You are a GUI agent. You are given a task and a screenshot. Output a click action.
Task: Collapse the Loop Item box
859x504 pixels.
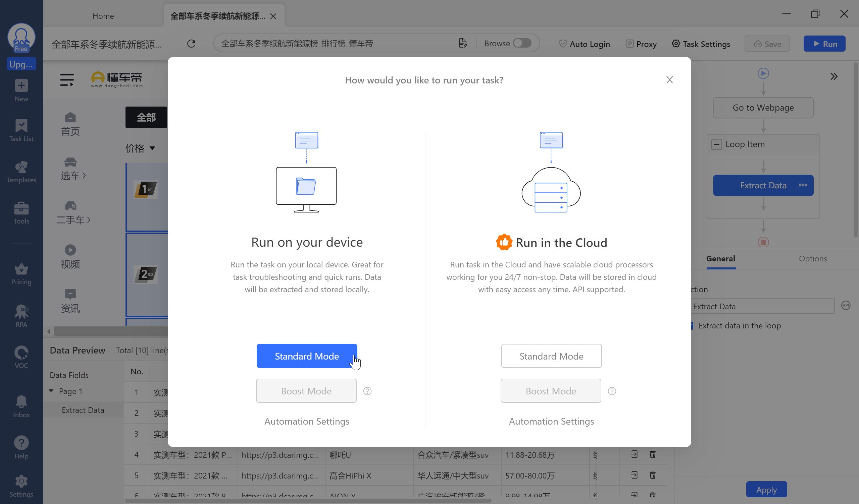[716, 144]
